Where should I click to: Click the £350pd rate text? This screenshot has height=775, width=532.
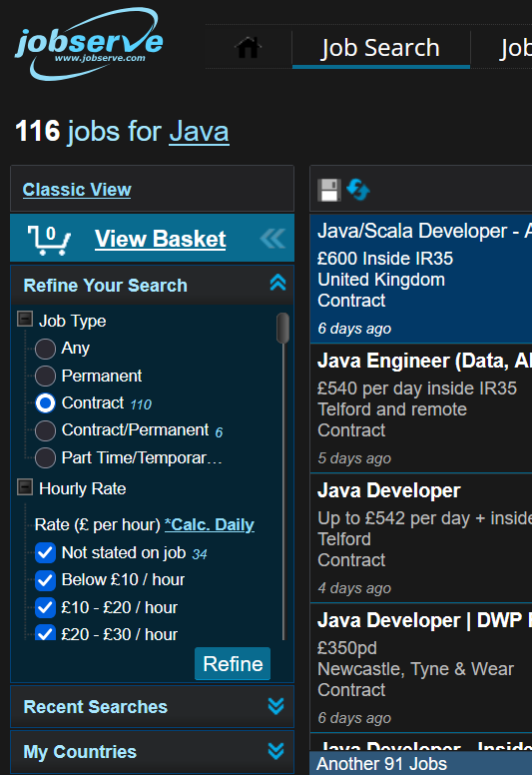347,647
